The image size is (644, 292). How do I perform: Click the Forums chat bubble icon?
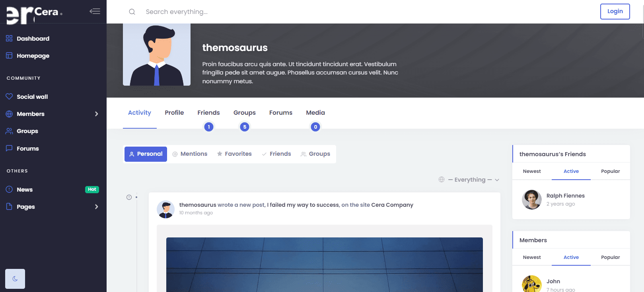click(x=9, y=148)
